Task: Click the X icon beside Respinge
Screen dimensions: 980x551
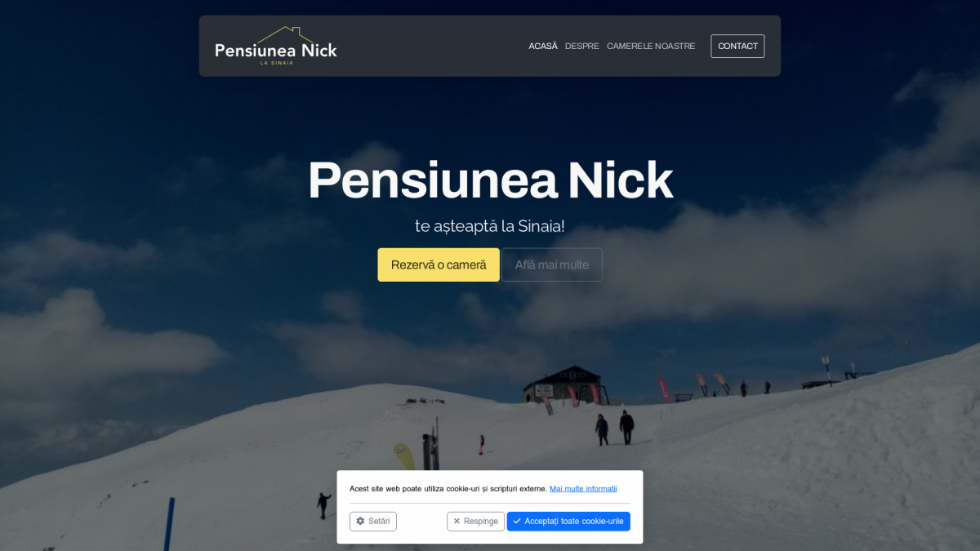Action: tap(457, 521)
